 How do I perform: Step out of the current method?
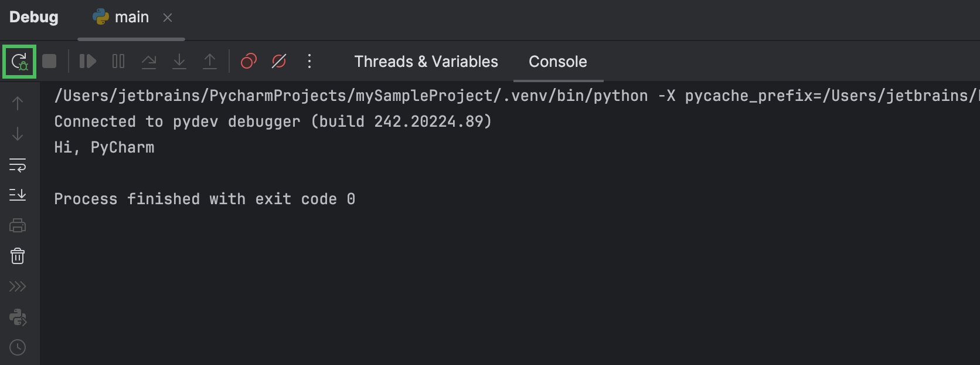209,61
